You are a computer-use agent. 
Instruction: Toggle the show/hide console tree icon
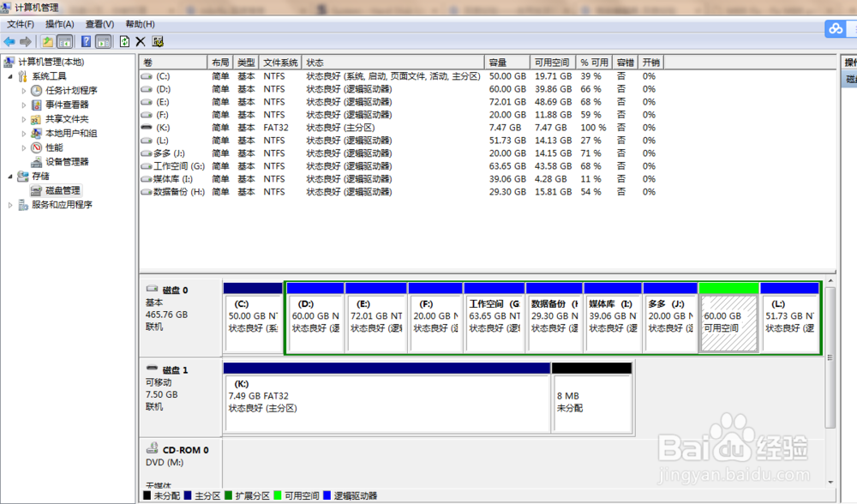point(64,41)
